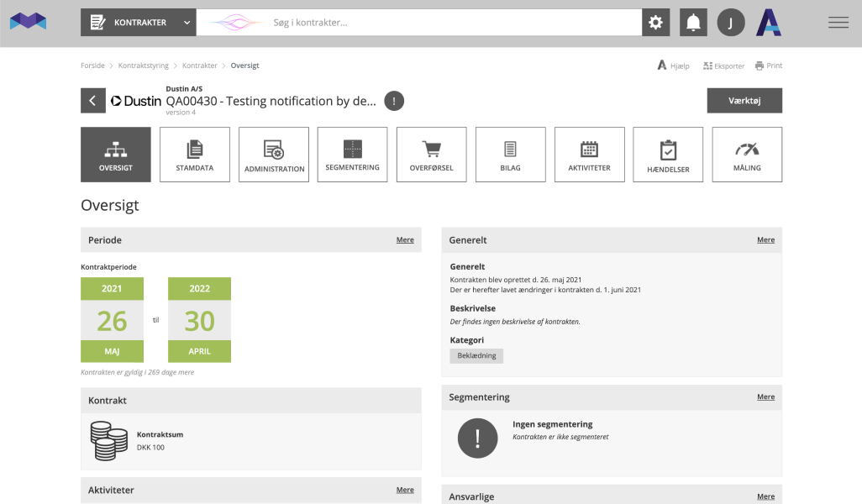Open the hamburger menu

click(x=838, y=23)
